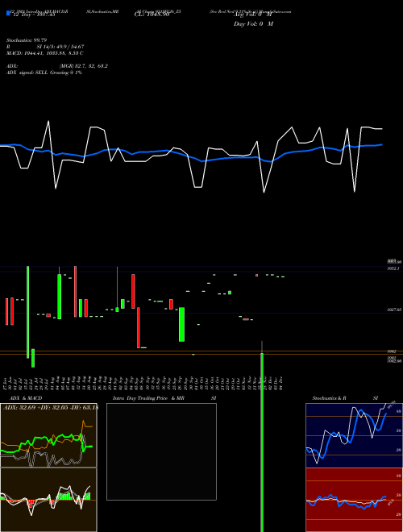The height and width of the screenshot is (532, 403).
Task: Open the ADX line chart panel
Action: click(x=48, y=435)
